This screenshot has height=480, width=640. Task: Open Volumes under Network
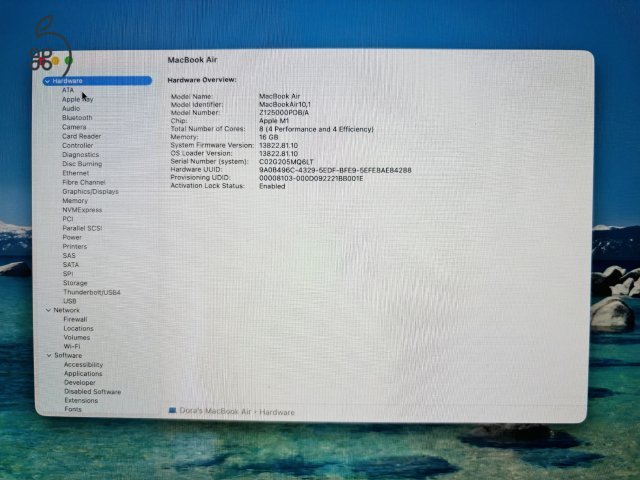click(x=77, y=338)
